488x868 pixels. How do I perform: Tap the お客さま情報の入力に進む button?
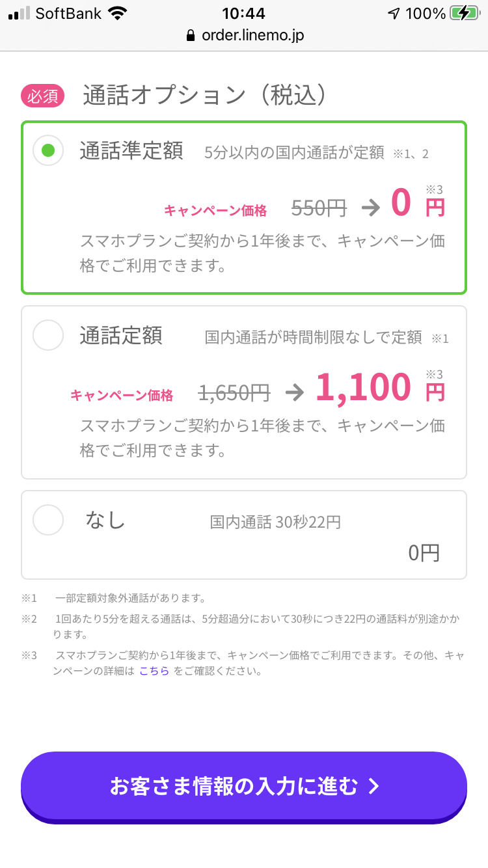click(x=244, y=786)
